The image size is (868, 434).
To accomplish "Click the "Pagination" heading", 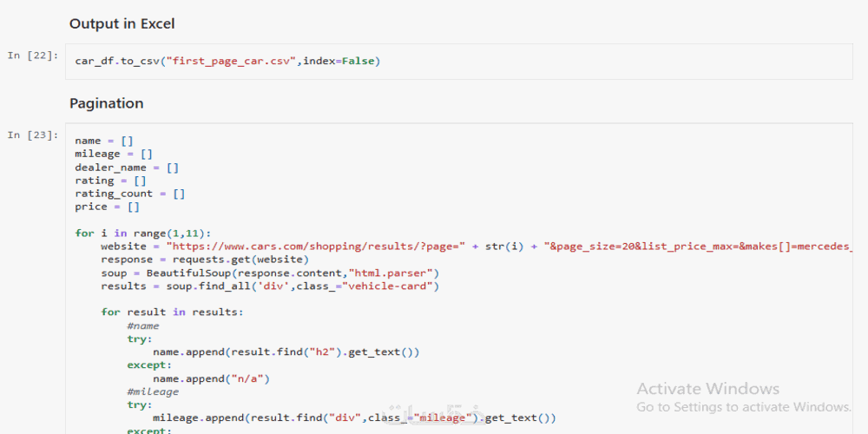I will (x=107, y=103).
